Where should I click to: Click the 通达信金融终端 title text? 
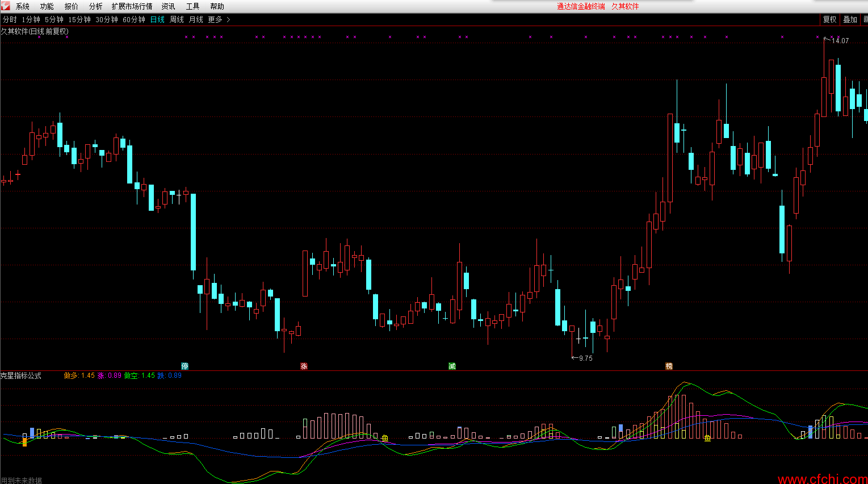pyautogui.click(x=581, y=6)
